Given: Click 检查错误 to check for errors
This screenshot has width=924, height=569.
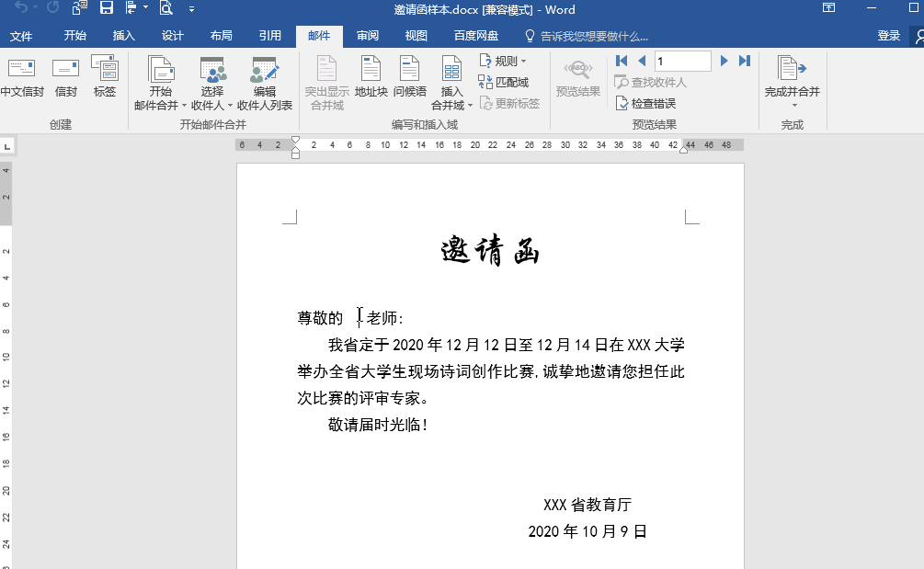Looking at the screenshot, I should coord(645,103).
